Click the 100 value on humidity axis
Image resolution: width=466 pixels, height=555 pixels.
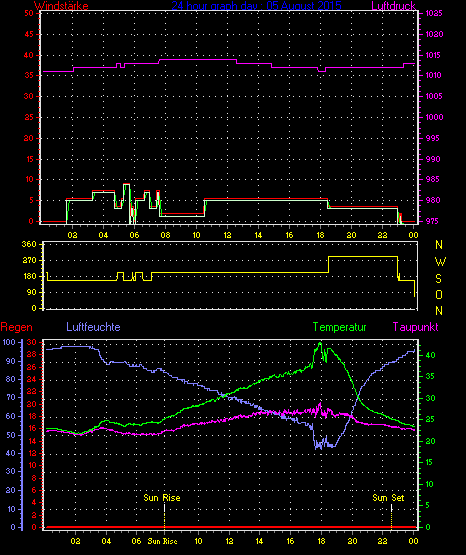pos(9,342)
